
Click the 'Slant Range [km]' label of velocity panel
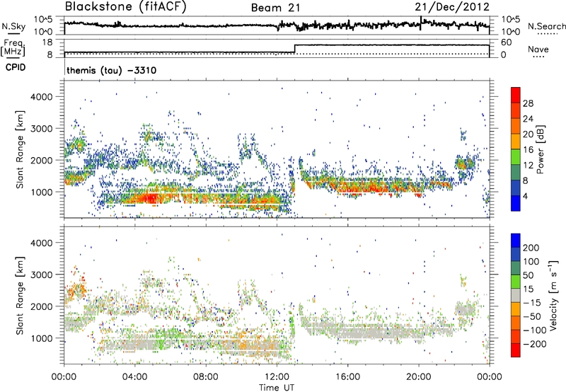[20, 295]
